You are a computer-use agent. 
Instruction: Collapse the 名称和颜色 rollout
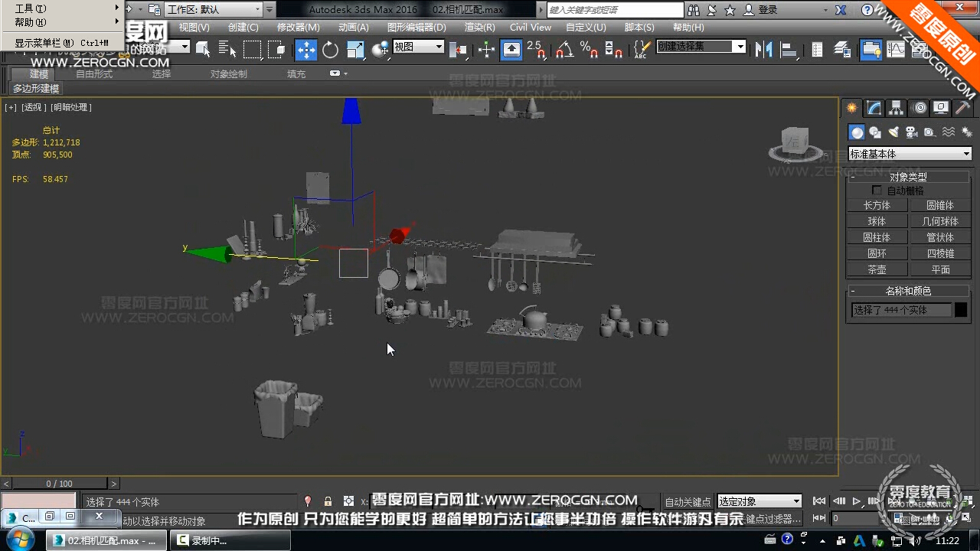click(910, 291)
